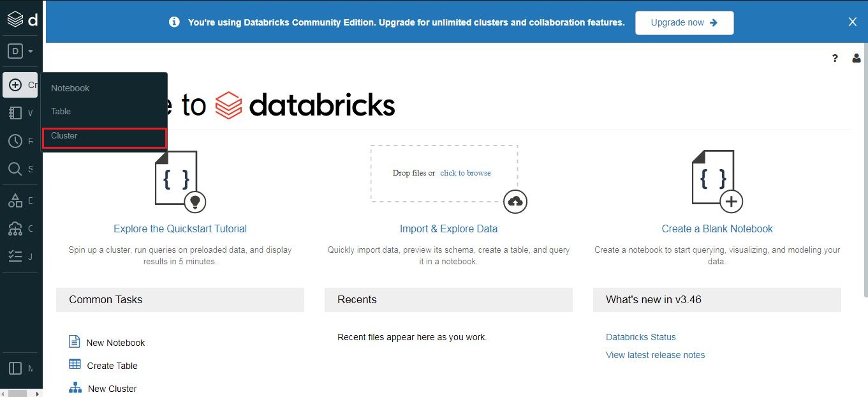
Task: Click the Create plus icon in the sidebar
Action: [x=15, y=85]
